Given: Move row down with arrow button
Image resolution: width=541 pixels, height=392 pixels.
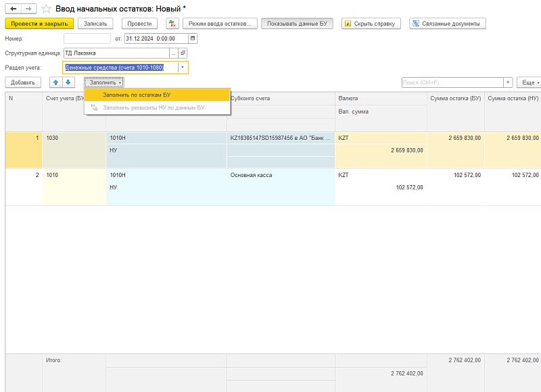Looking at the screenshot, I should coord(68,82).
